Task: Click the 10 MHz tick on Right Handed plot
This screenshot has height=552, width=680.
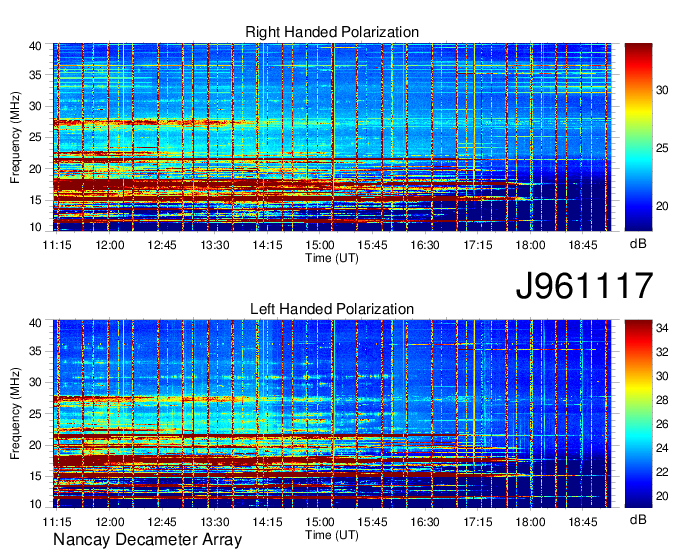Action: 35,227
